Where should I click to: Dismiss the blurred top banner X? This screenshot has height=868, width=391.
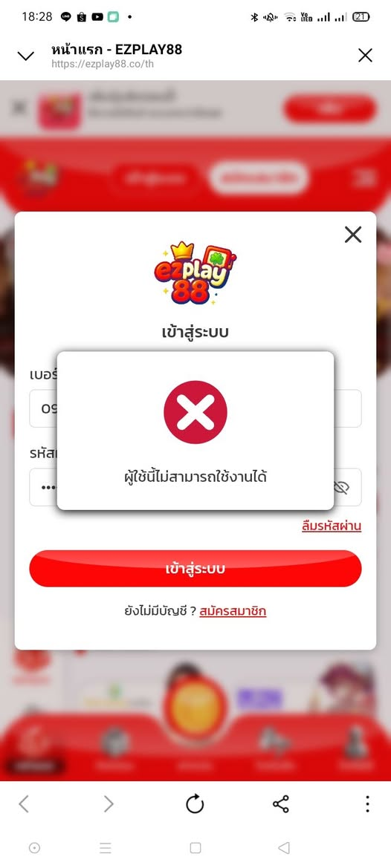coord(19,108)
